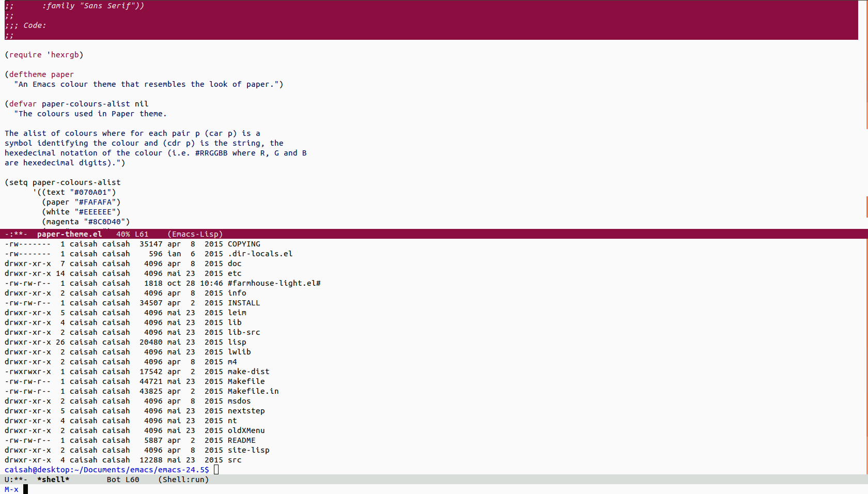Click the :family "Sans Serif" comment line

(74, 6)
